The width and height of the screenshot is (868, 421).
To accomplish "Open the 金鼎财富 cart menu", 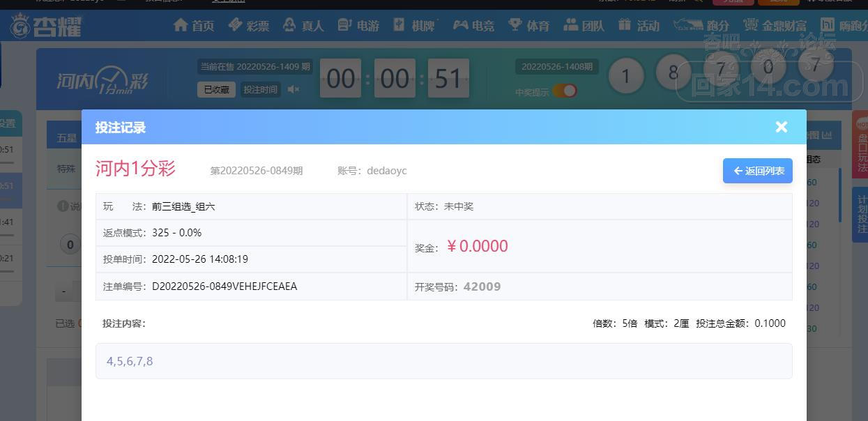I will tap(775, 26).
